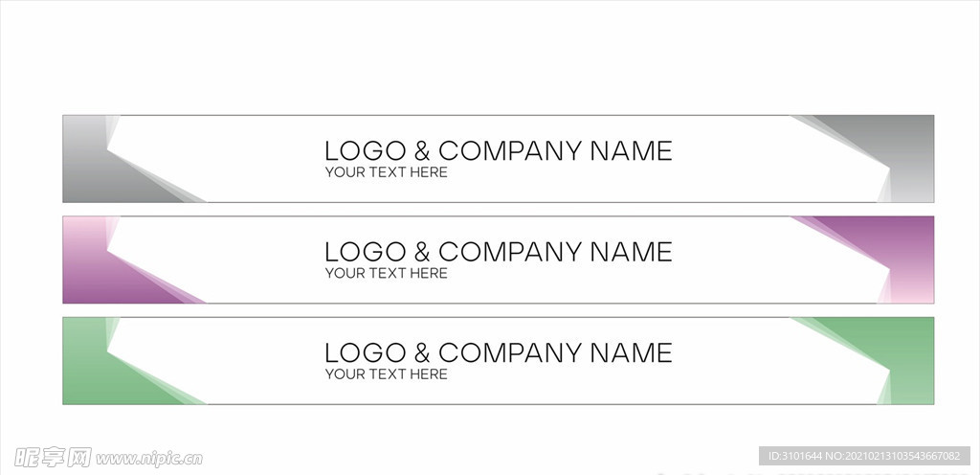
Task: Click the 昵享网 watermark logo
Action: click(53, 458)
